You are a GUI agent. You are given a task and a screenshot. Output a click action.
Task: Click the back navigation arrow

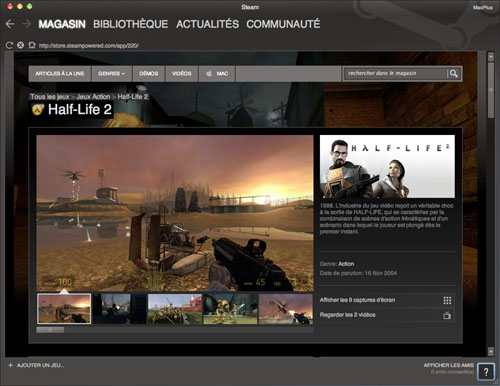10,24
